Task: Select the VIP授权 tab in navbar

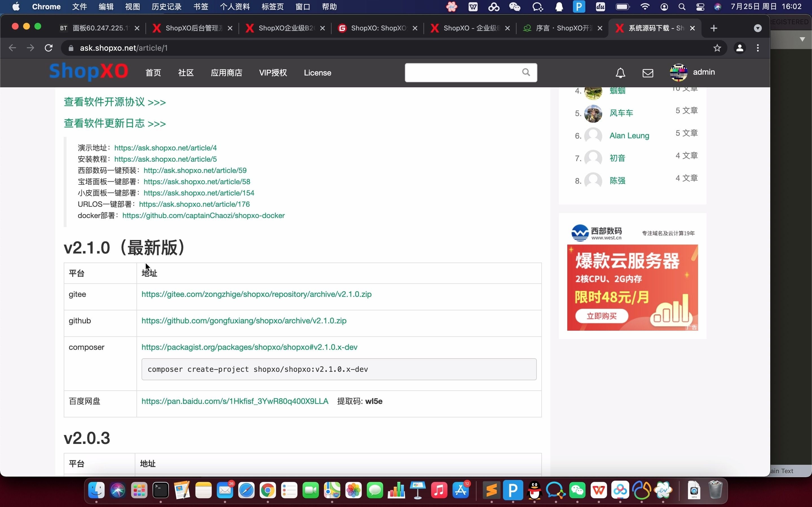Action: pos(272,72)
